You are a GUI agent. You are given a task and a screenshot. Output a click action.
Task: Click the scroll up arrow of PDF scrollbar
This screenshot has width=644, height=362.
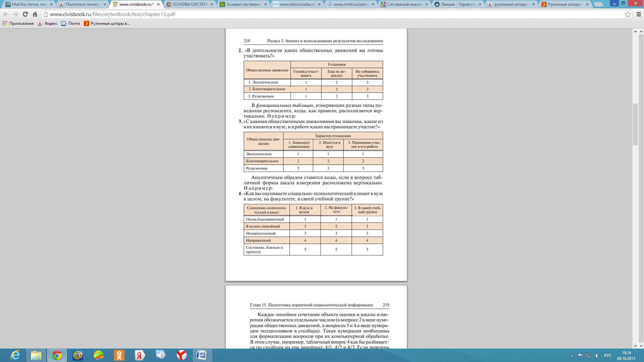pyautogui.click(x=635, y=32)
